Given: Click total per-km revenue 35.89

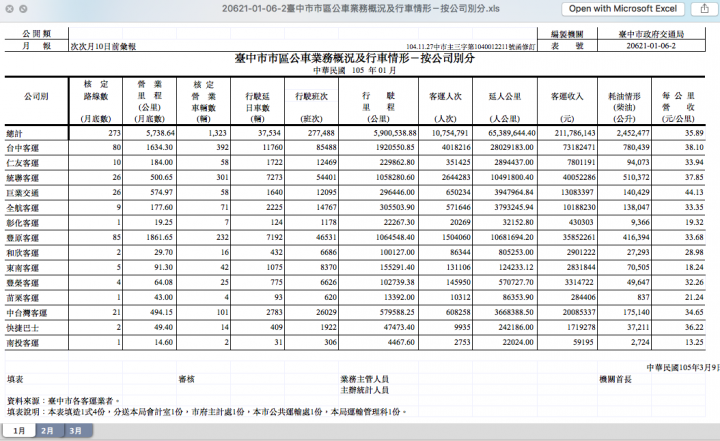Looking at the screenshot, I should [x=694, y=133].
